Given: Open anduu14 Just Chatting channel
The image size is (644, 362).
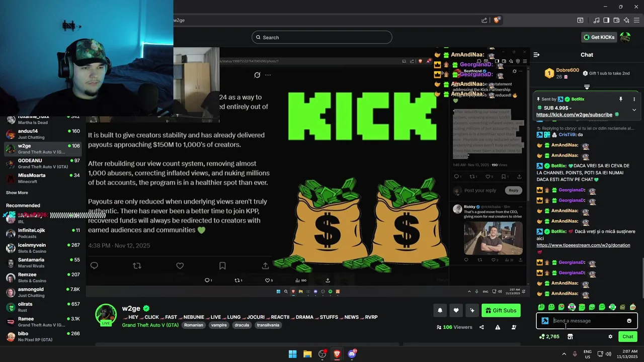Looking at the screenshot, I should [x=43, y=134].
